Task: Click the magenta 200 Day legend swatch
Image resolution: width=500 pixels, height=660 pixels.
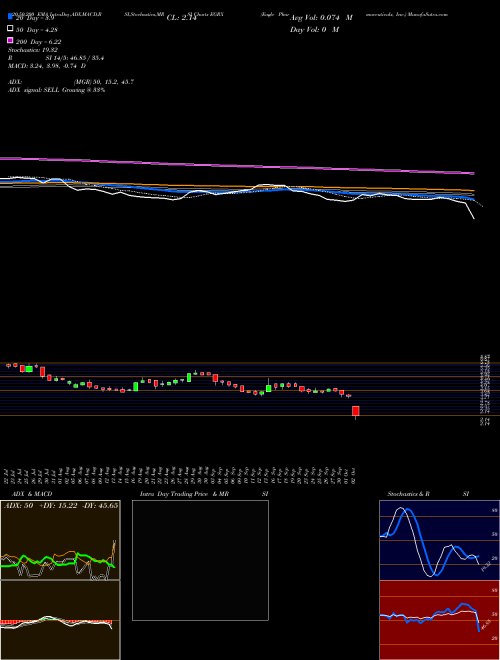Action: pyautogui.click(x=10, y=40)
